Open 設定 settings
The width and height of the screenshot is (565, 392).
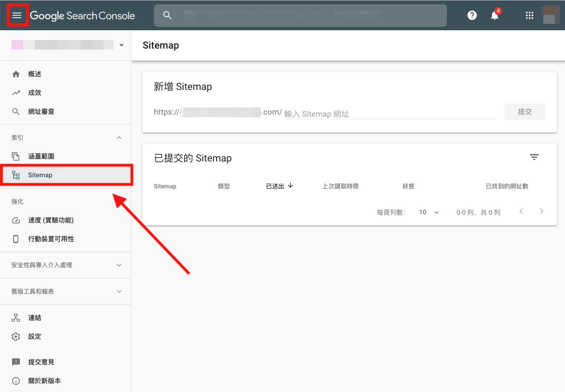[x=35, y=337]
